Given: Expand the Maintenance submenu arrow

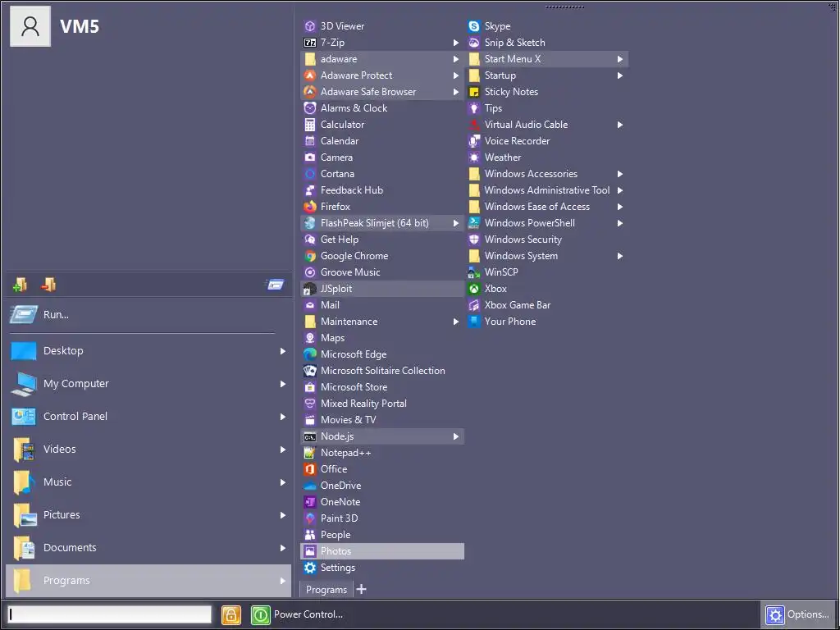Looking at the screenshot, I should [456, 322].
